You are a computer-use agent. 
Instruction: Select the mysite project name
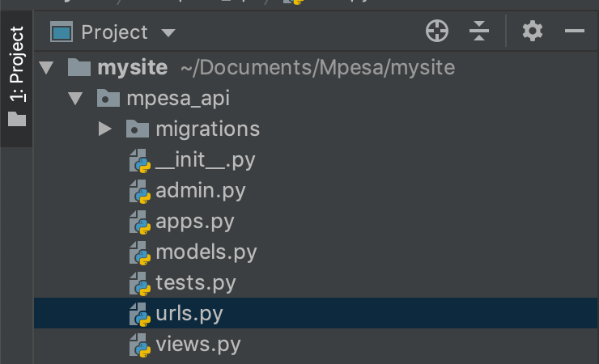tap(133, 68)
